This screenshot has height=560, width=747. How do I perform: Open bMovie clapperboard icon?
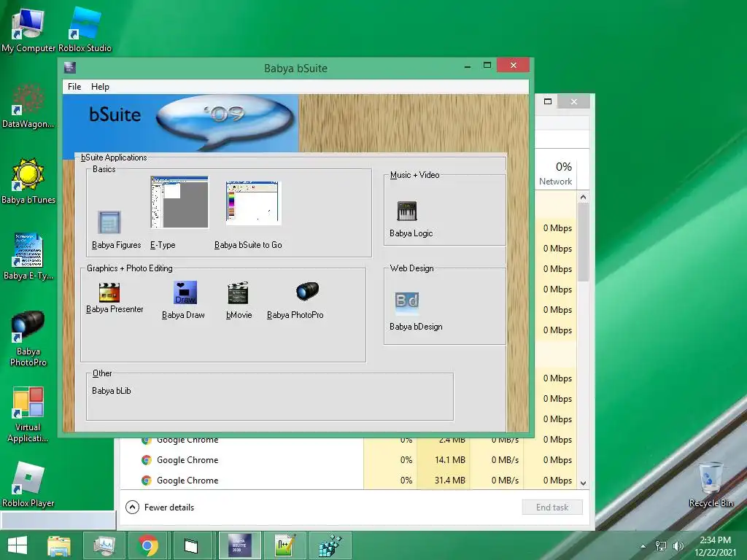[238, 292]
